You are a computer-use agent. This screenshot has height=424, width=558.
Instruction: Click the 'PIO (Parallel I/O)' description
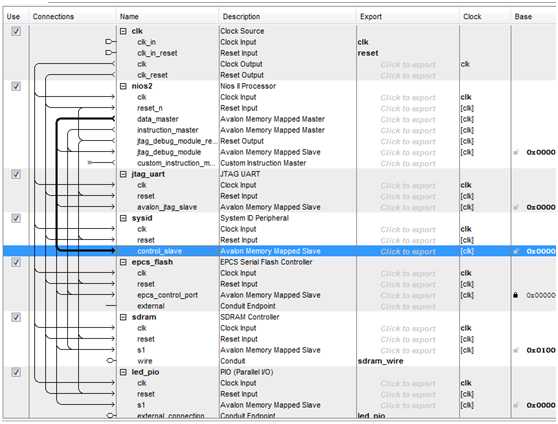tap(247, 372)
